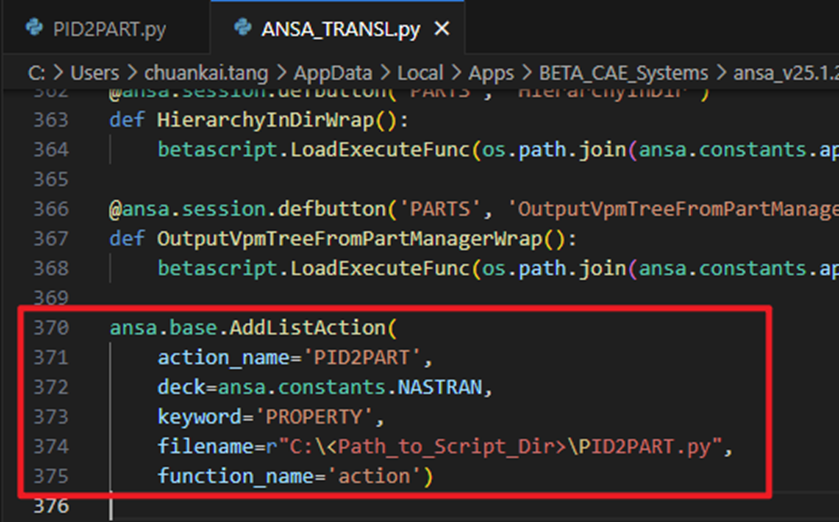The image size is (839, 522).
Task: Switch to the PID2PART.py tab
Action: pos(108,29)
